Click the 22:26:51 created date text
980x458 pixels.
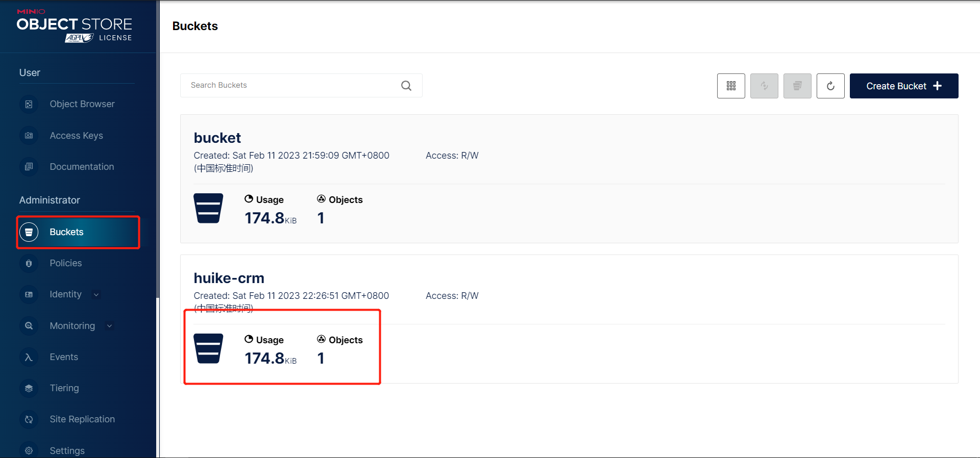click(x=291, y=301)
